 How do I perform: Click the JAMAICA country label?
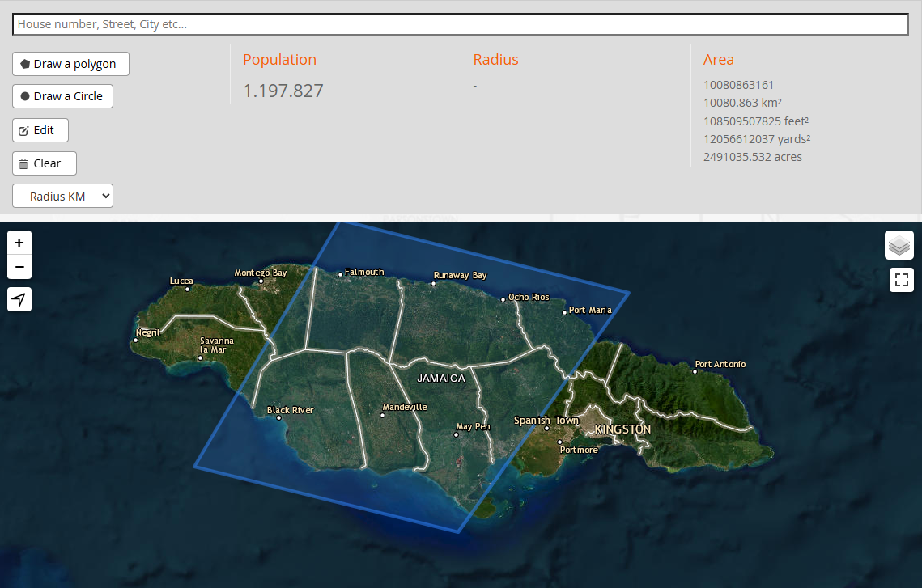tap(441, 379)
